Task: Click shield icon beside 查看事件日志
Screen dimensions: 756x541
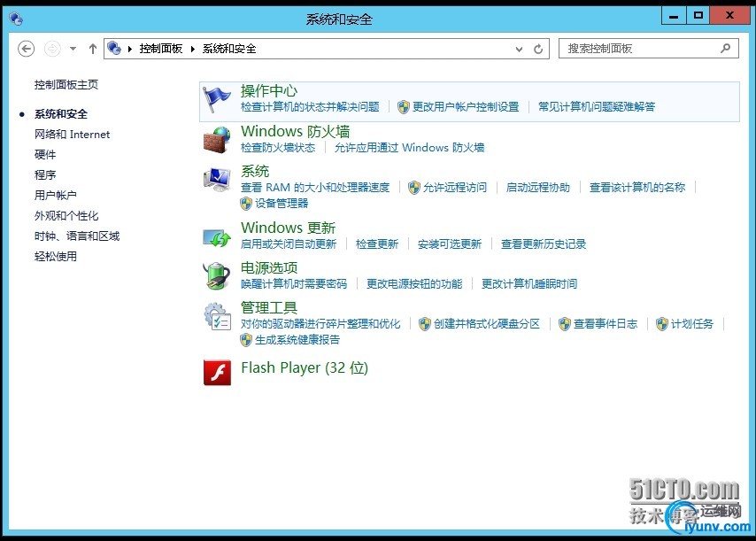Action: 565,324
